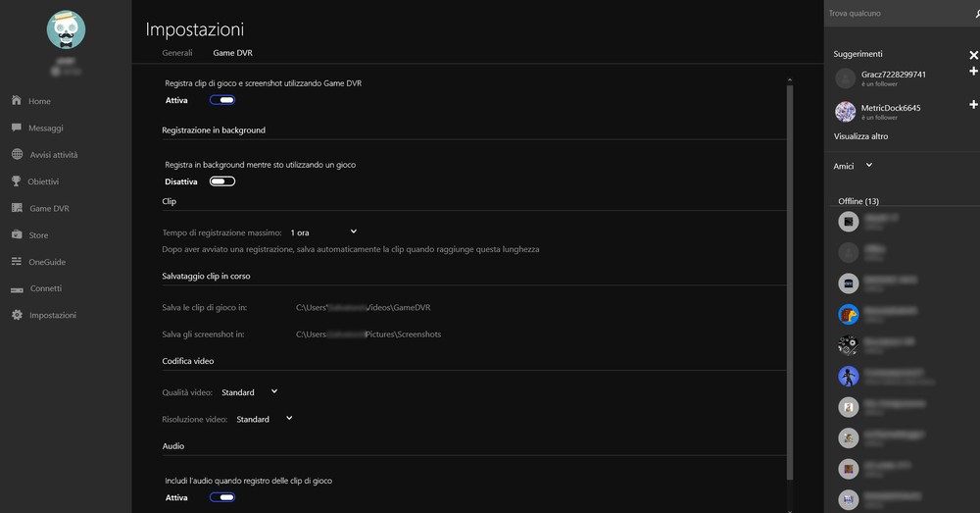Turn off audio recording toggle
The width and height of the screenshot is (980, 513).
(221, 497)
